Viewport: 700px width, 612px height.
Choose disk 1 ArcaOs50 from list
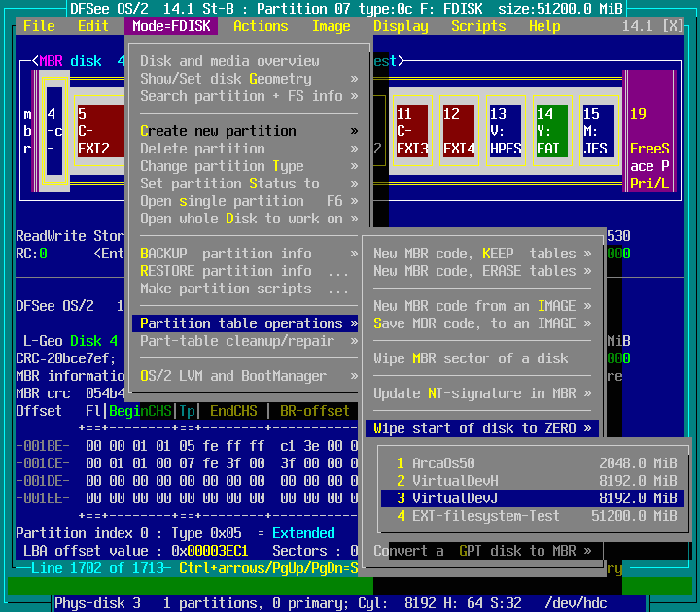click(x=537, y=463)
